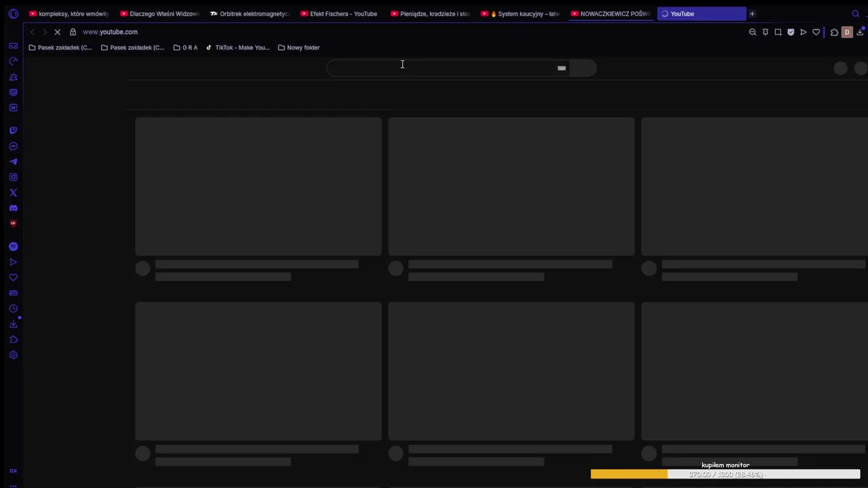Switch to 'Pieniądze, kradzieże i sława' tab

(x=430, y=14)
